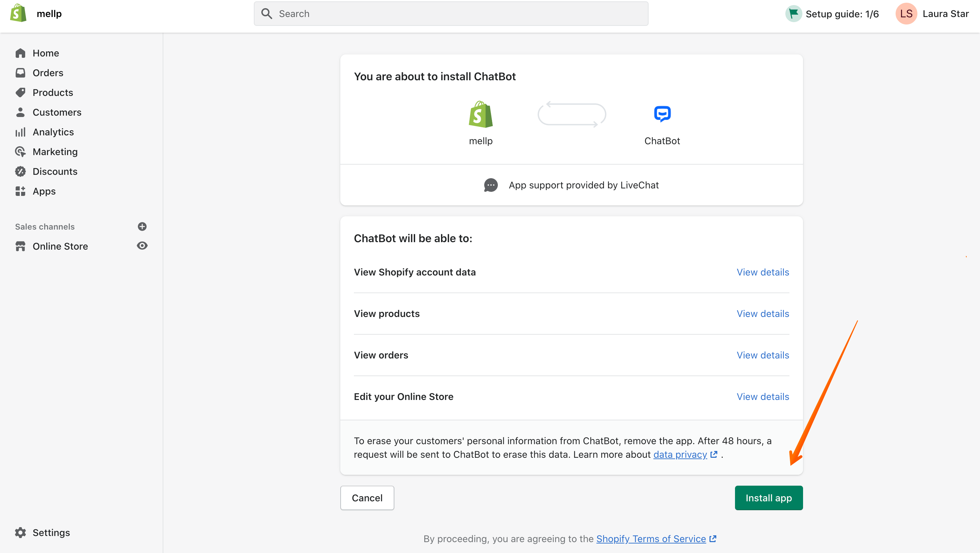Screen dimensions: 980x553
Task: Open Setup guide: 1/6
Action: 842,14
